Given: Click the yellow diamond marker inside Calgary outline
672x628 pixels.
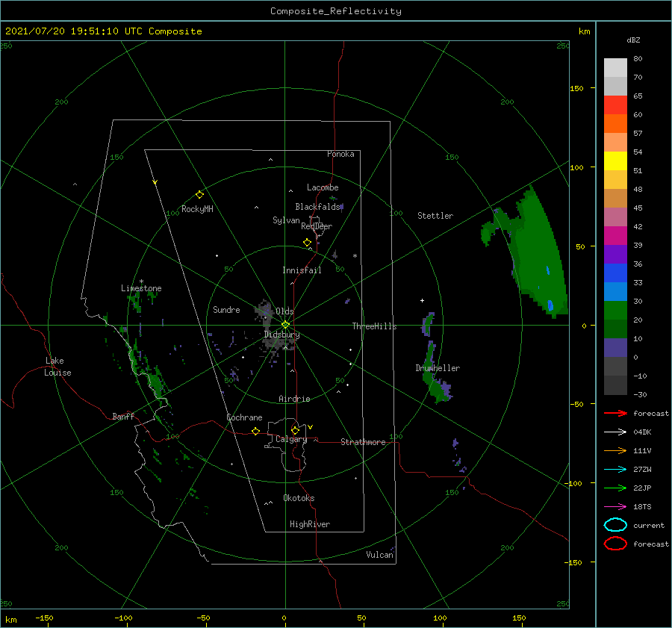Looking at the screenshot, I should (295, 430).
